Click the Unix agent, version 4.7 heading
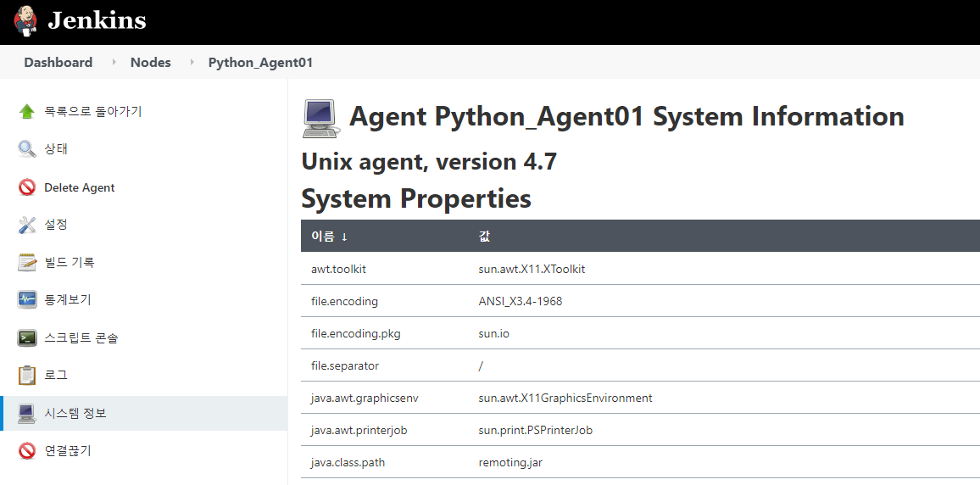Screen dimensions: 980x485 click(429, 162)
